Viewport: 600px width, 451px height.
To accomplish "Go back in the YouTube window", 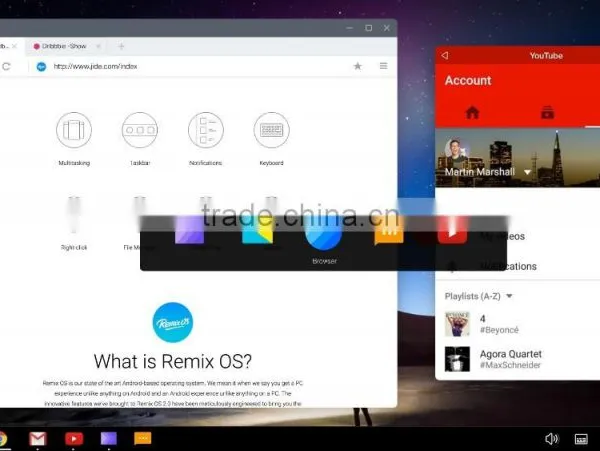I will tap(445, 55).
